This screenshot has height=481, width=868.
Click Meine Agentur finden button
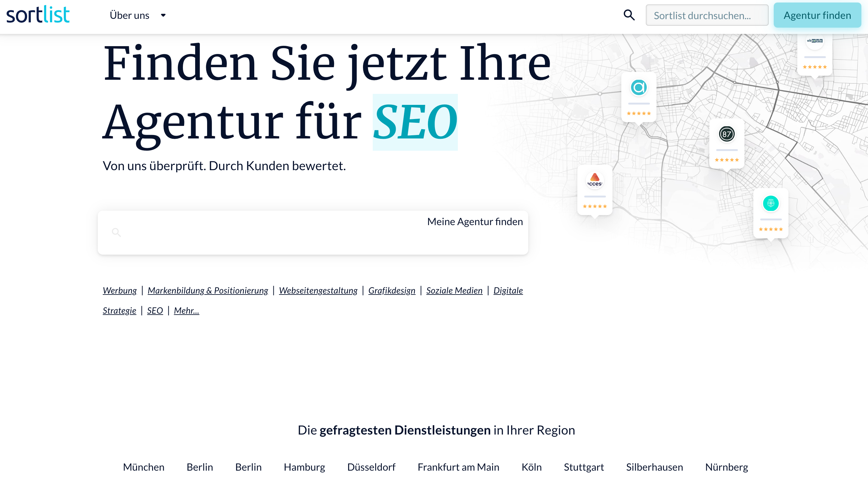(475, 221)
